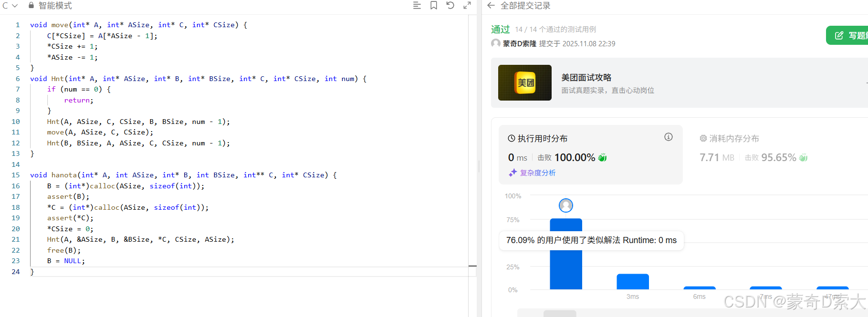Click the 蒙奇D索隆 user avatar
This screenshot has height=317, width=868.
click(496, 43)
